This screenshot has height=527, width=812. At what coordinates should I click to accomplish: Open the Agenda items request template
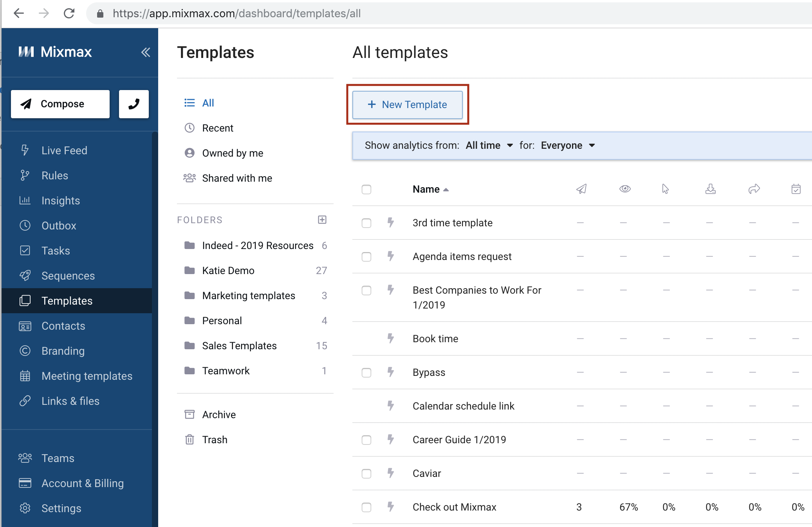(x=462, y=256)
